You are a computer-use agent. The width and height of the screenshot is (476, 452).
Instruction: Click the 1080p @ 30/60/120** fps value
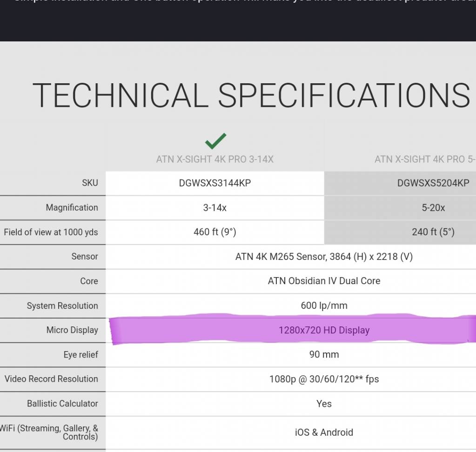[324, 379]
